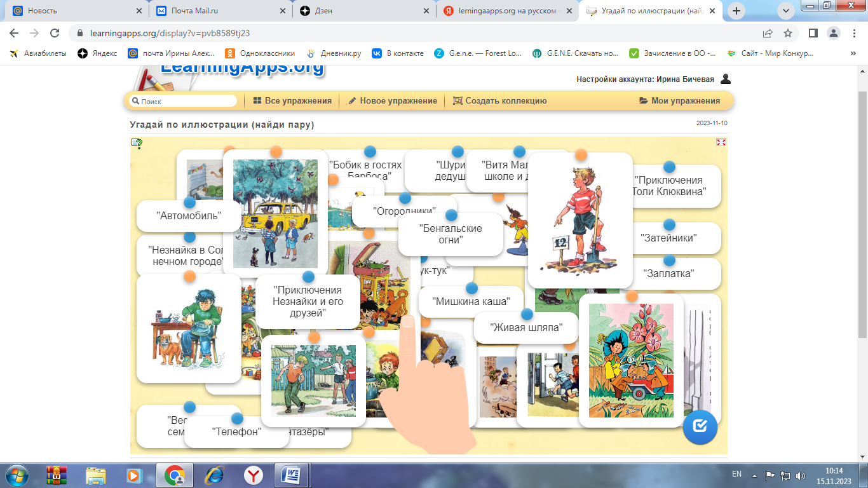
Task: Open file explorer from the taskbar
Action: click(x=96, y=475)
